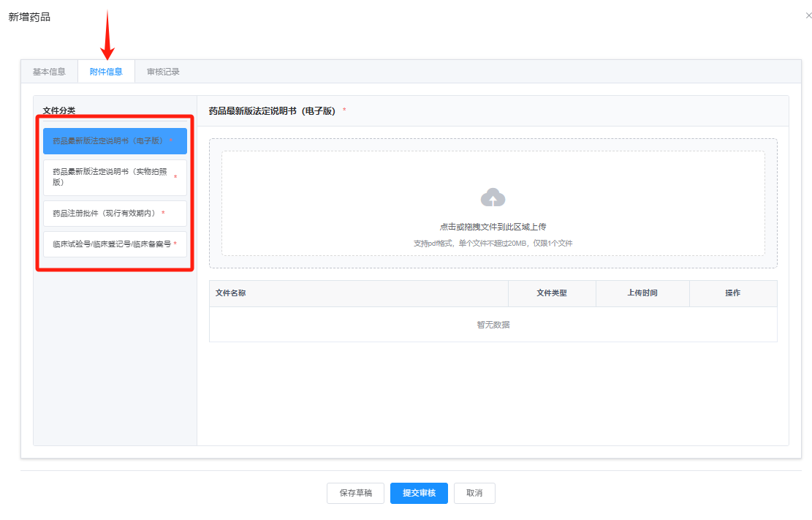The image size is (812, 520).
Task: Click the 支持pdf格式 upload hint text
Action: (493, 243)
